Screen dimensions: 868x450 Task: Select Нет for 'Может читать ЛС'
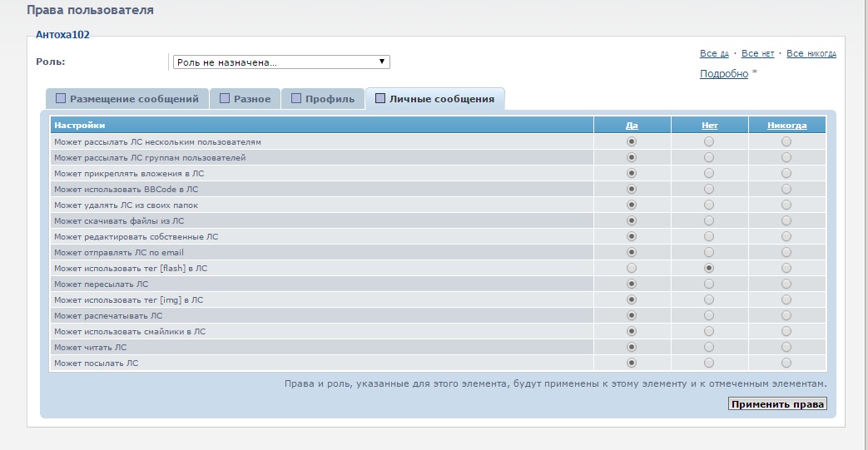(x=709, y=347)
